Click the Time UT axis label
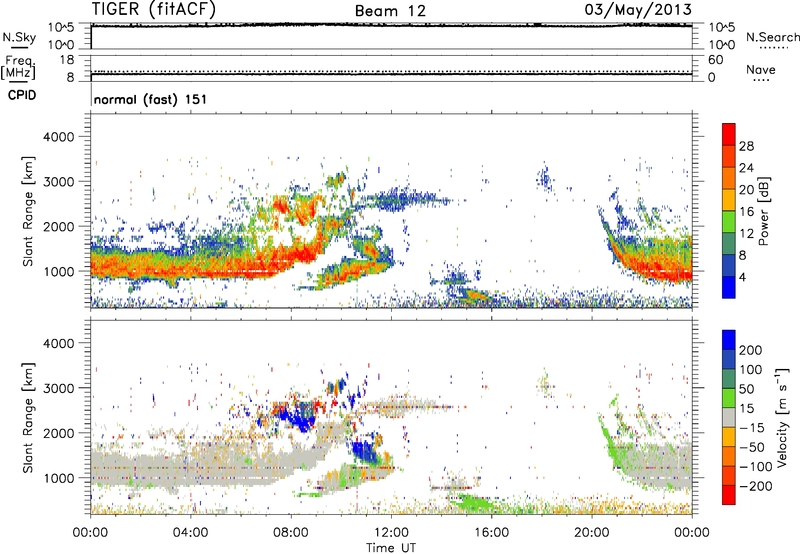Image resolution: width=800 pixels, height=554 pixels. click(x=391, y=548)
